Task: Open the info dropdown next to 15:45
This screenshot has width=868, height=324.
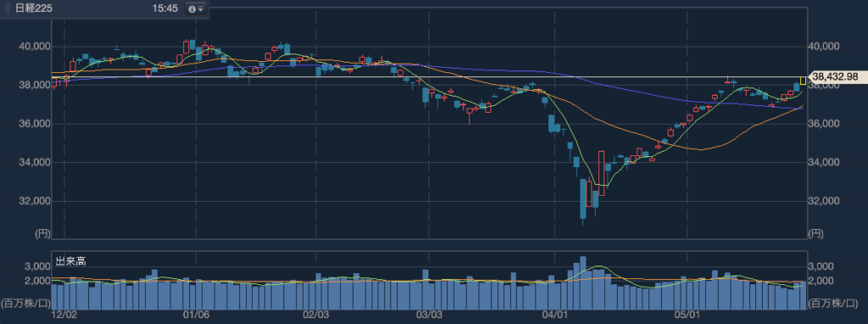Action: click(195, 9)
